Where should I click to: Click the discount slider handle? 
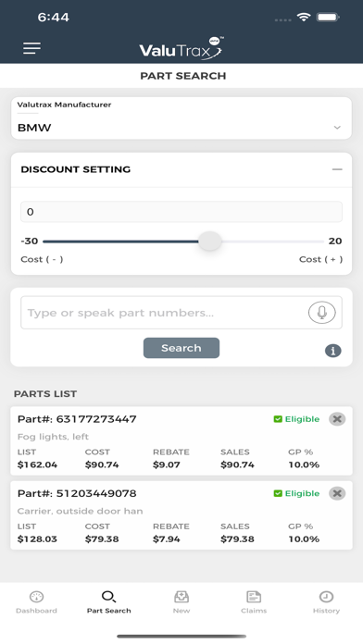coord(210,241)
